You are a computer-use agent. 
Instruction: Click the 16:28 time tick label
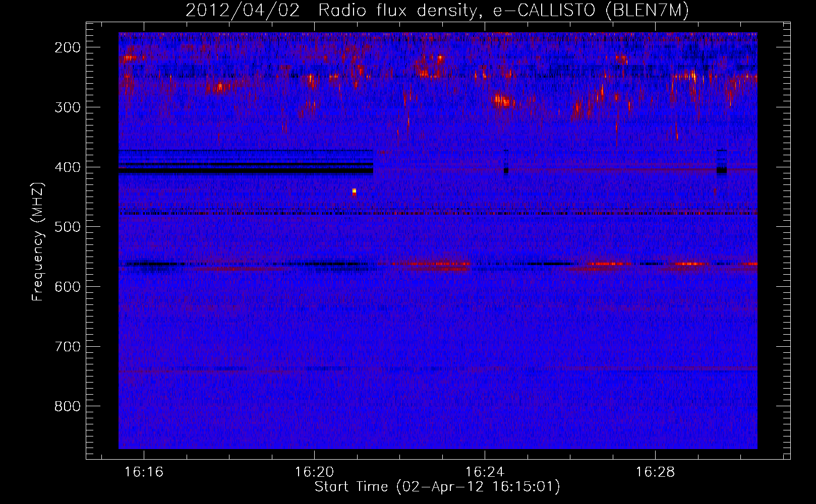point(655,472)
